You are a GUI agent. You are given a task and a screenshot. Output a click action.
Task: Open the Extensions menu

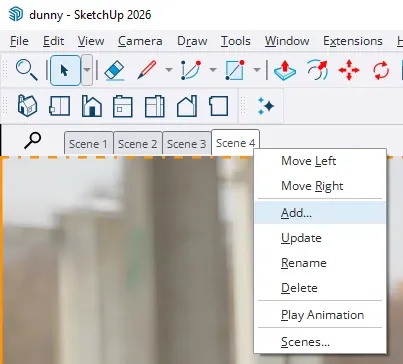[353, 41]
